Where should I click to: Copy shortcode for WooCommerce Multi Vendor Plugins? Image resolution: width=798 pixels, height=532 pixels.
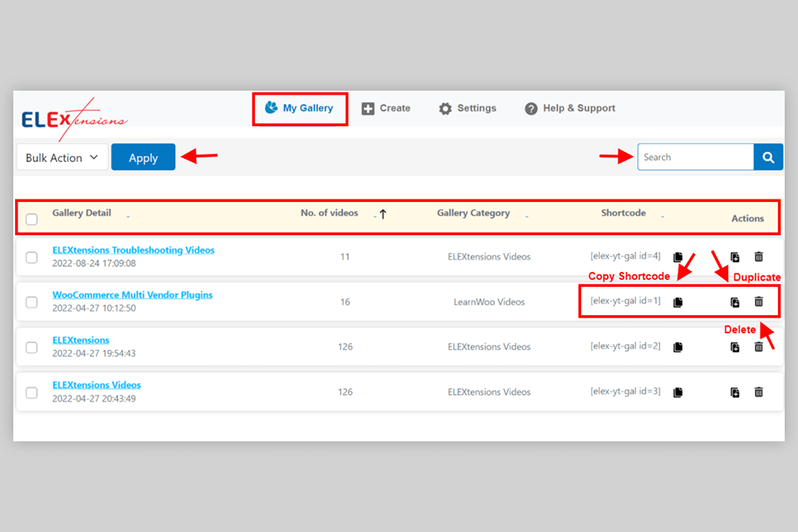[x=678, y=303]
